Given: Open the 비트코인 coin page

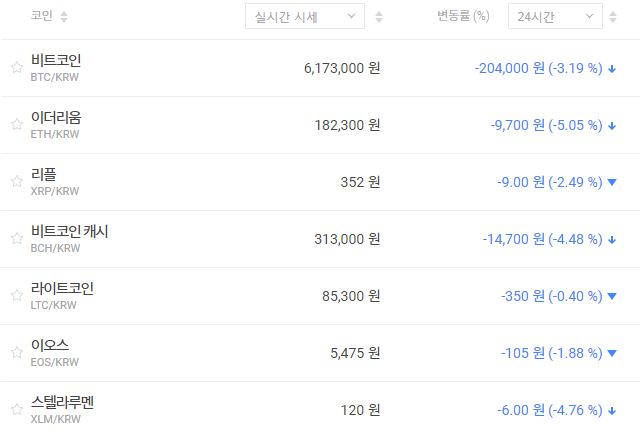Looking at the screenshot, I should point(56,61).
